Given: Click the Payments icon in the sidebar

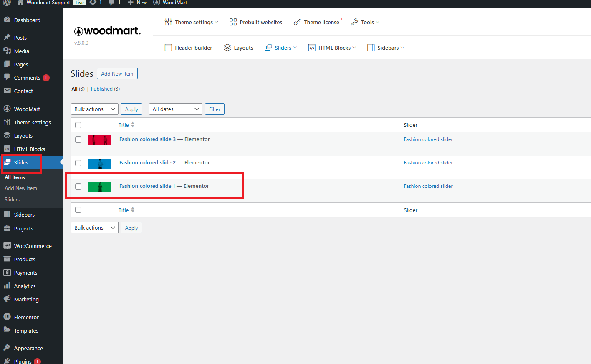Looking at the screenshot, I should point(7,272).
